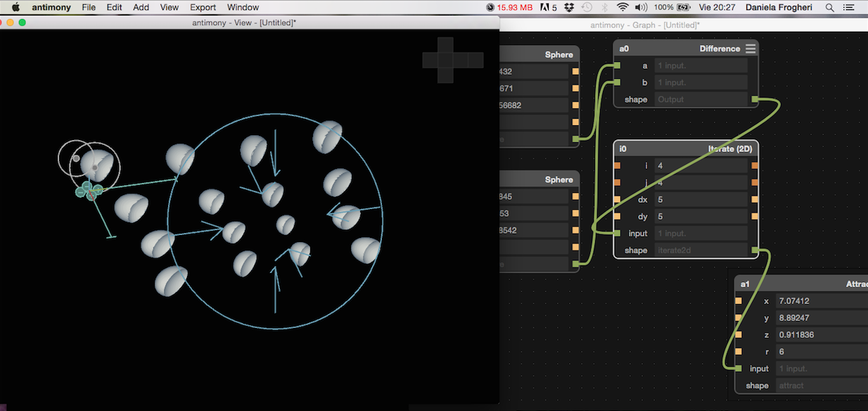Open the volume control in menu bar
Image resolution: width=868 pixels, height=411 pixels.
pyautogui.click(x=641, y=7)
